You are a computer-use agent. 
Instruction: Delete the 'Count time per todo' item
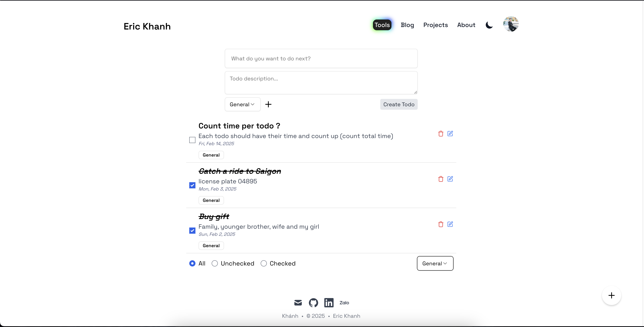(441, 134)
